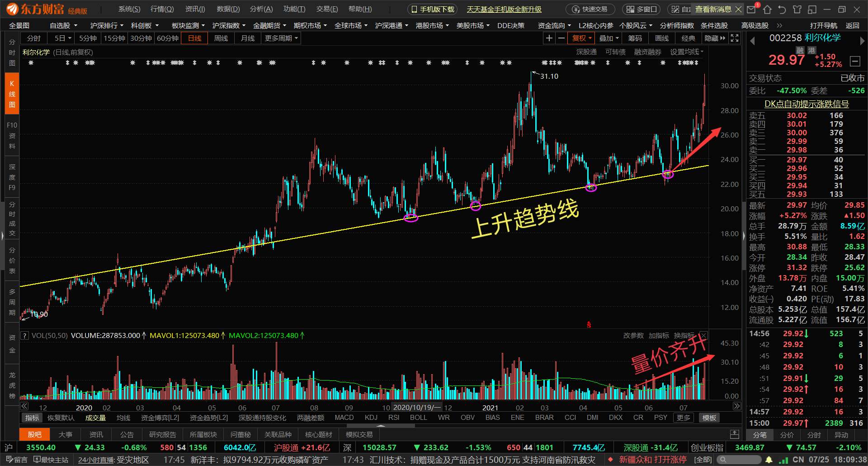Click the mini window mode icon
The width and height of the screenshot is (868, 466).
point(812,9)
